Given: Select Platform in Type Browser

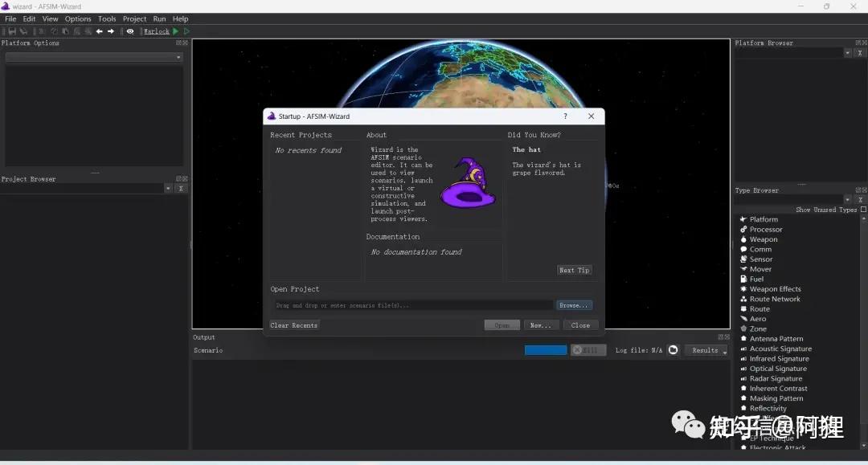Looking at the screenshot, I should click(764, 219).
